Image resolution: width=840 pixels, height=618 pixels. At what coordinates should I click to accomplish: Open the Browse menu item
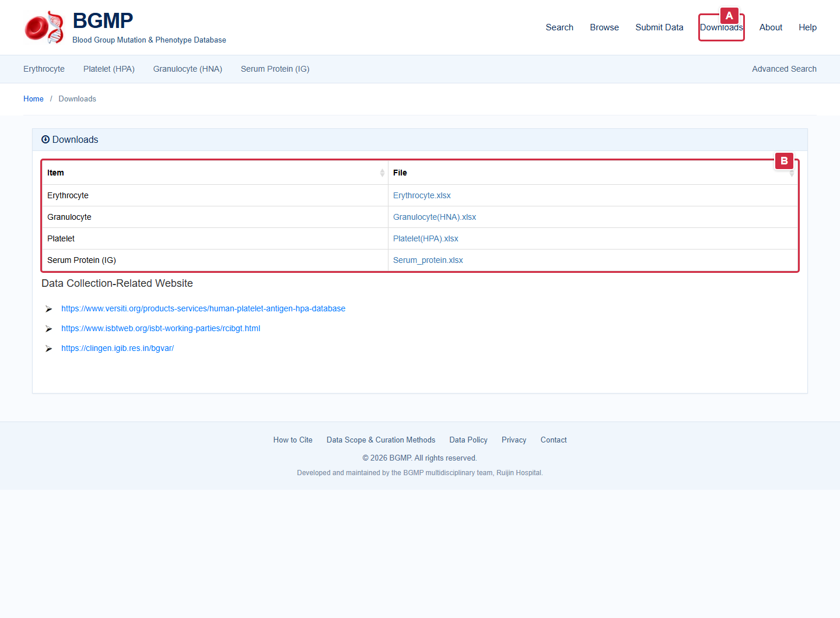pyautogui.click(x=604, y=27)
